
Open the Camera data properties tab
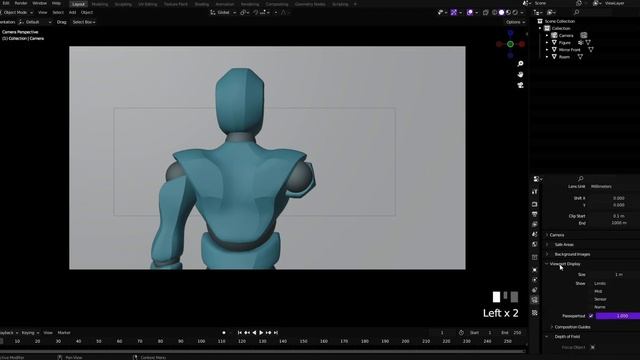coord(535,300)
